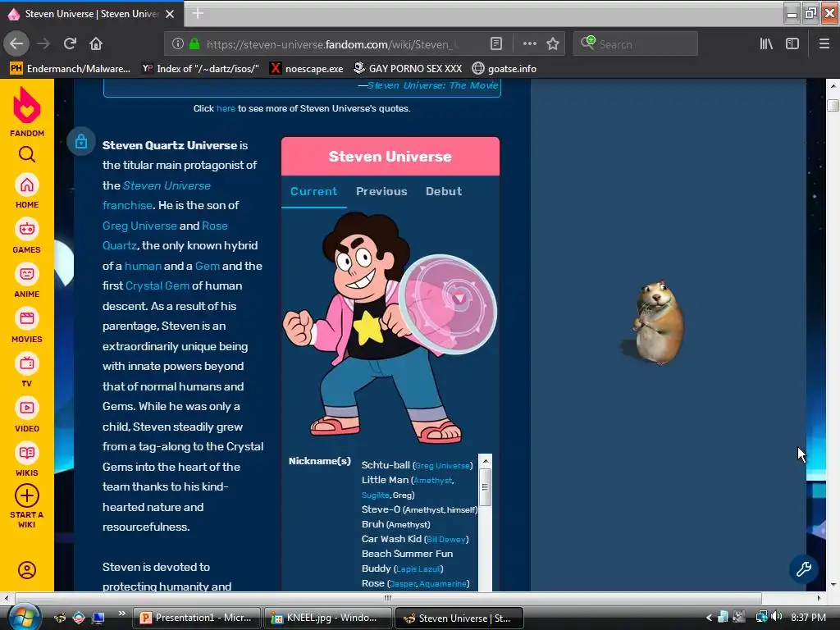Click the green padlock connection icon
The image size is (840, 630).
tap(194, 44)
